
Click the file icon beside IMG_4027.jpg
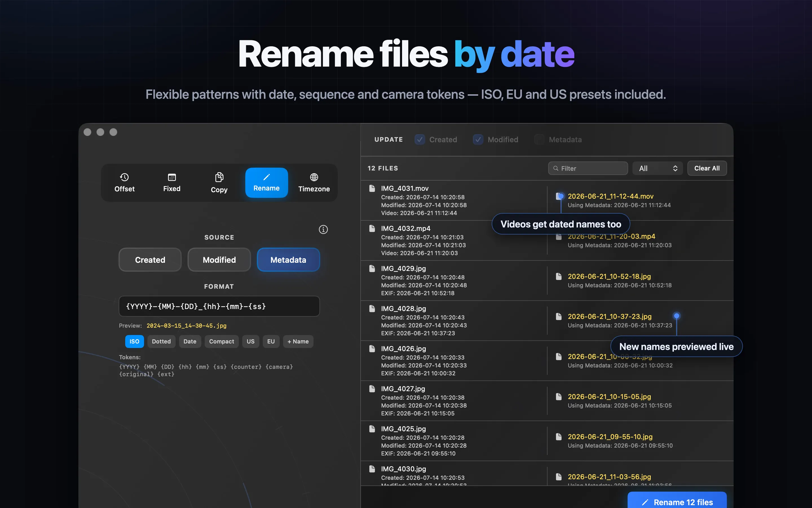372,389
